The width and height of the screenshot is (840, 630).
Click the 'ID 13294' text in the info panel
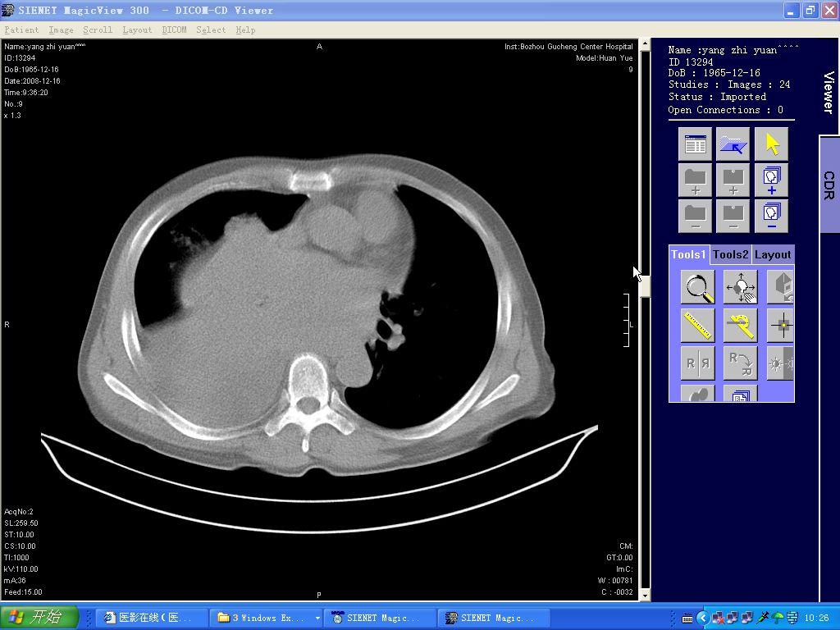[x=691, y=62]
